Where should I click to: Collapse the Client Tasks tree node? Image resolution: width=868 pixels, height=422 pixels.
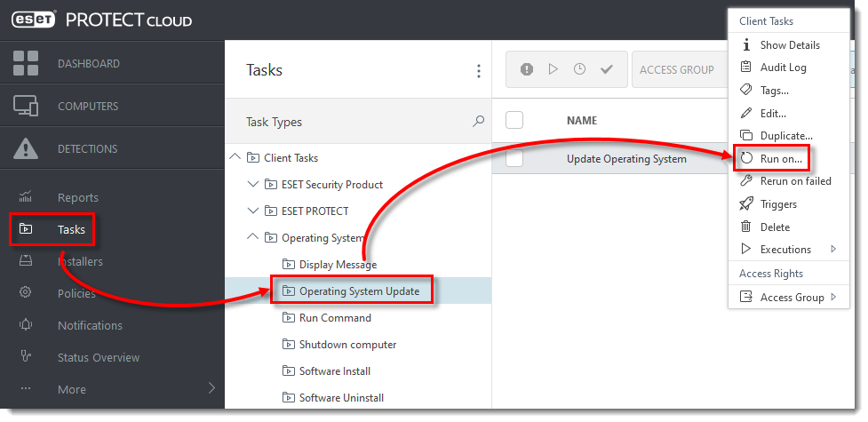235,157
